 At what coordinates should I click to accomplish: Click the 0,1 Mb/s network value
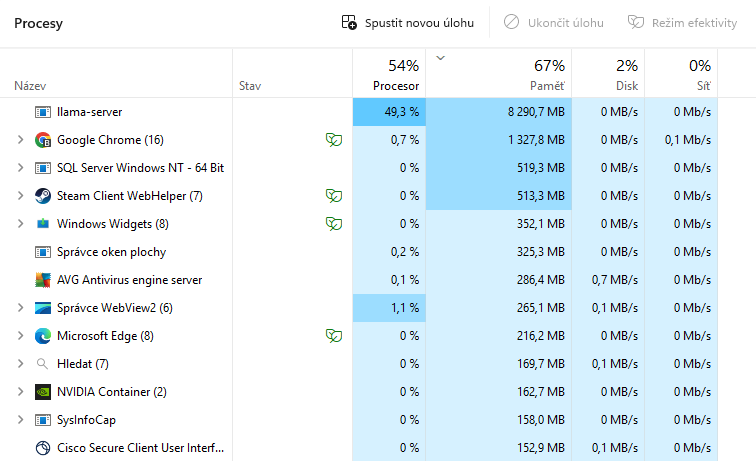[x=688, y=140]
